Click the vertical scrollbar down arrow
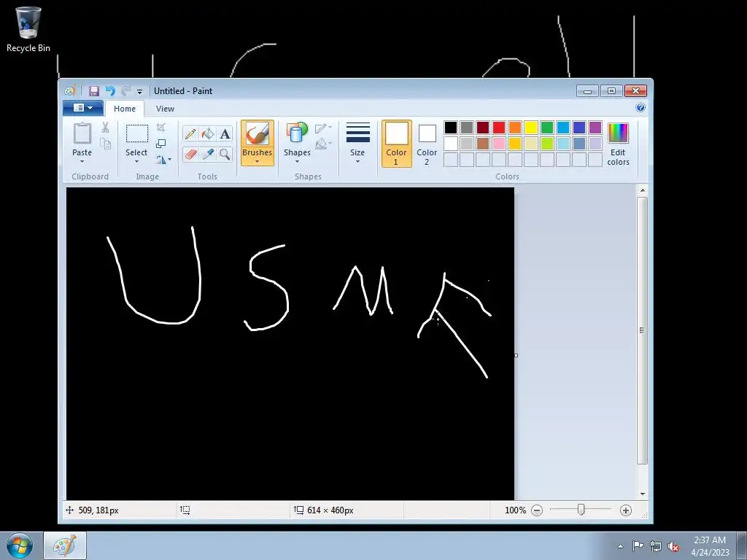747x560 pixels. tap(643, 494)
